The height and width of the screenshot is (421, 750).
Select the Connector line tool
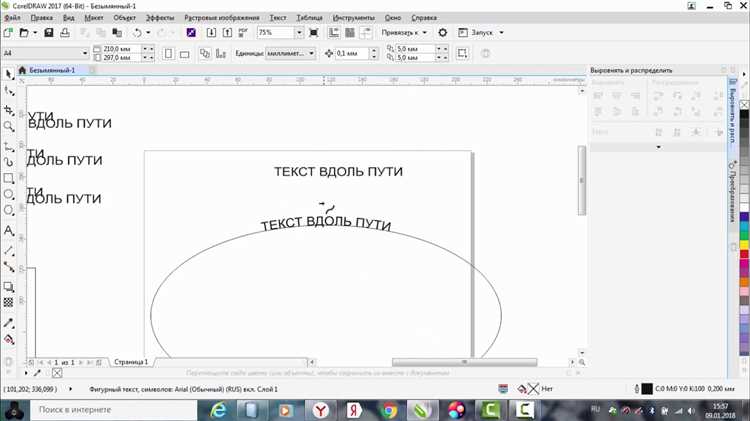(9, 266)
